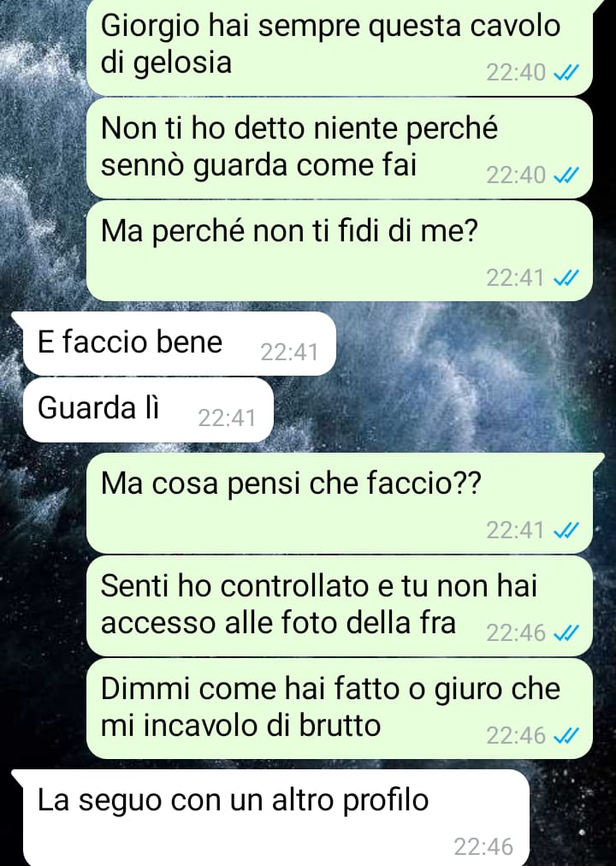Click the read ticks beside 'mi incavolo di brutto'
Image resolution: width=616 pixels, height=866 pixels.
tap(566, 736)
